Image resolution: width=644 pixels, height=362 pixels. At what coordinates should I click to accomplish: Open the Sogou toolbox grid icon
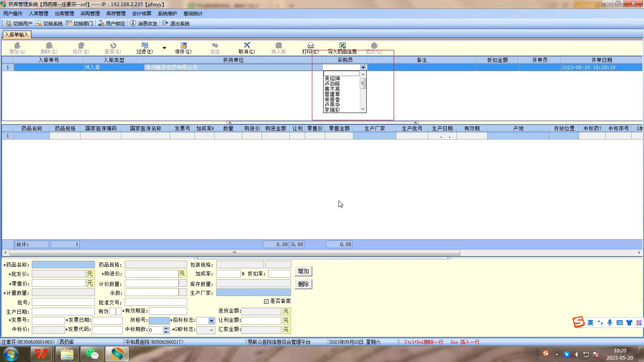639,323
